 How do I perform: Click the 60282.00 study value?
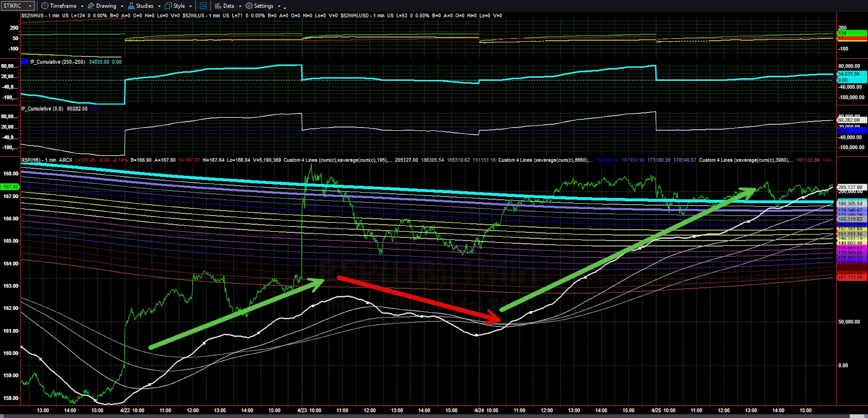click(x=76, y=109)
